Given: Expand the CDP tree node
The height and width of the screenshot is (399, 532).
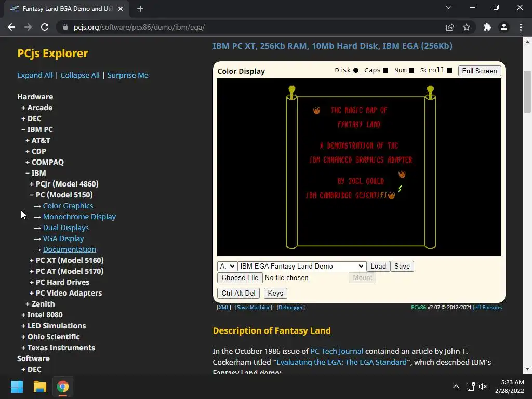Looking at the screenshot, I should [36, 151].
